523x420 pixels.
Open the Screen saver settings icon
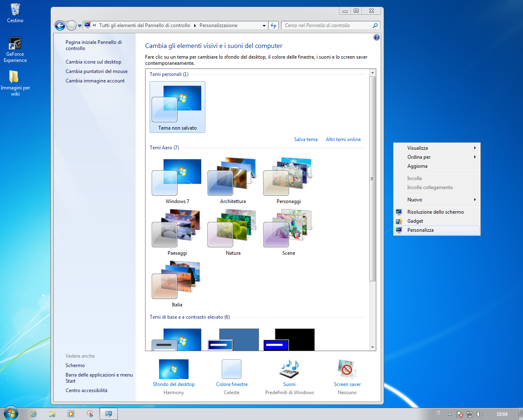click(x=347, y=369)
